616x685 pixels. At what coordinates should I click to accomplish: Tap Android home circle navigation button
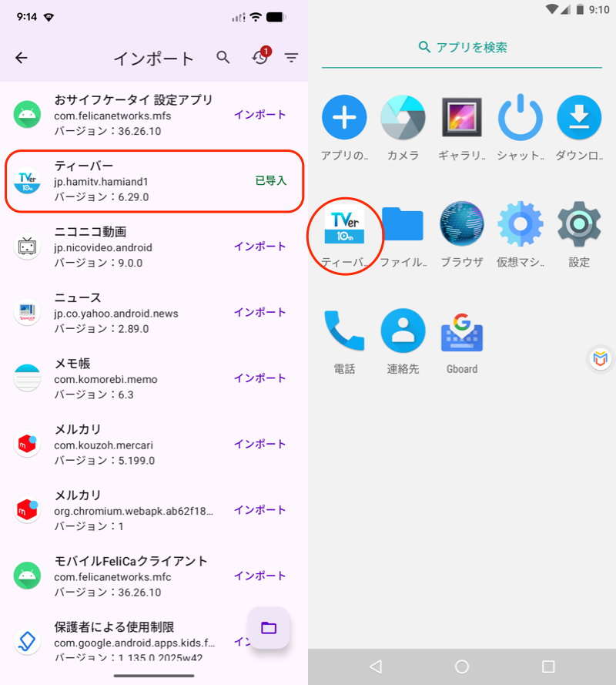pyautogui.click(x=461, y=667)
